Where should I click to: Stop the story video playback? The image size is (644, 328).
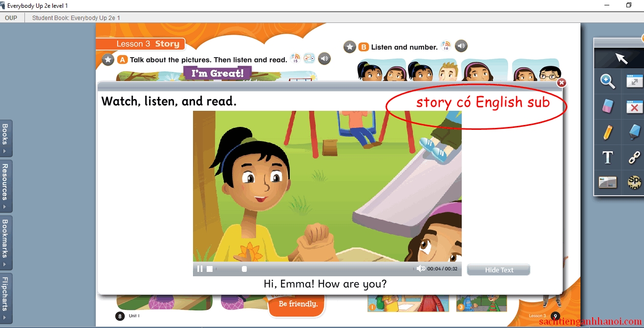[x=210, y=268]
